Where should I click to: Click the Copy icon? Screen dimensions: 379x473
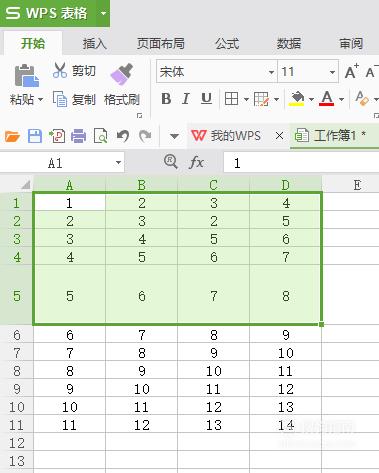point(60,99)
